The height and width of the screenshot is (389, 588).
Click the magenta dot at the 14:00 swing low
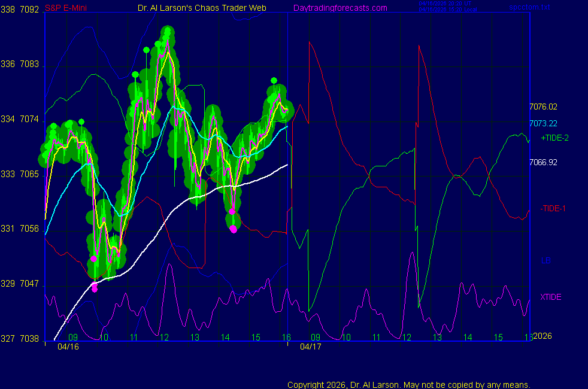click(x=233, y=228)
